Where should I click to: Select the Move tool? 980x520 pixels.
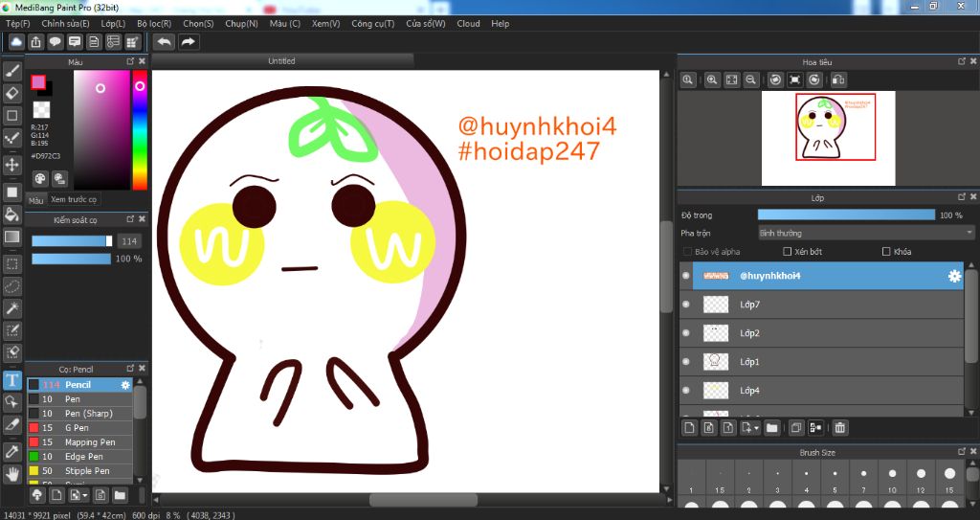pos(11,165)
